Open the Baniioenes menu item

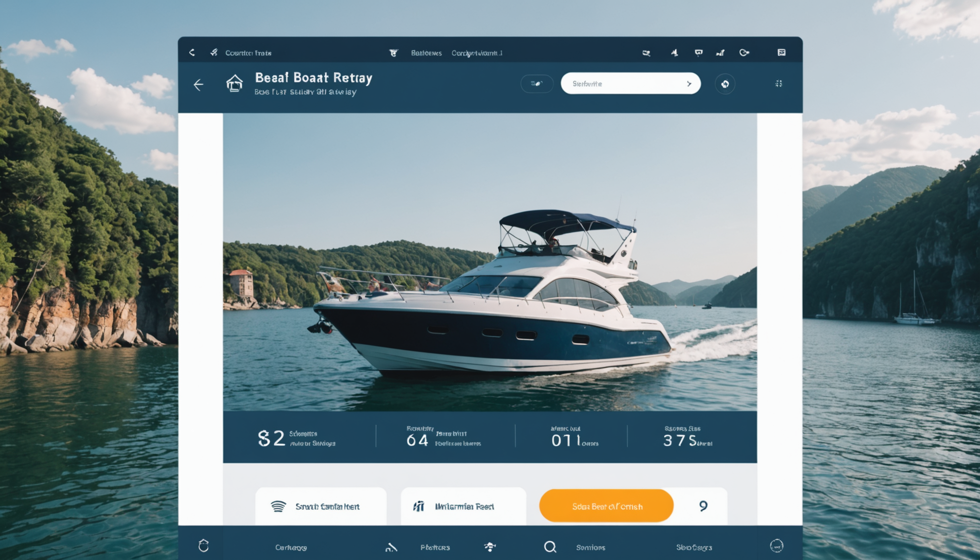point(426,53)
